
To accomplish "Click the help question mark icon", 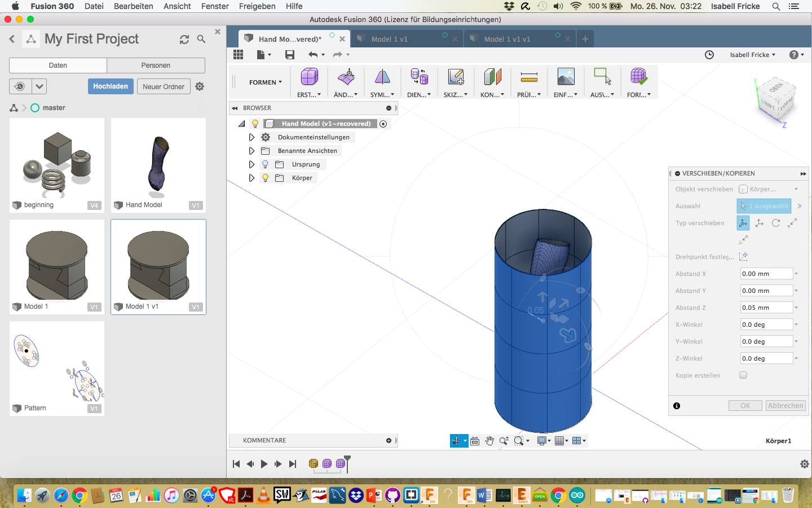I will click(794, 55).
